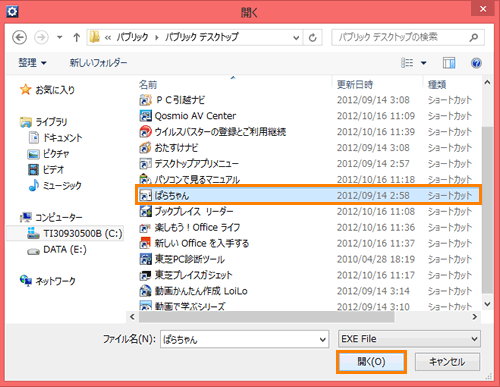Screen dimensions: 500x387
Task: Click the horizontal scrollbar right arrow
Action: [x=475, y=317]
